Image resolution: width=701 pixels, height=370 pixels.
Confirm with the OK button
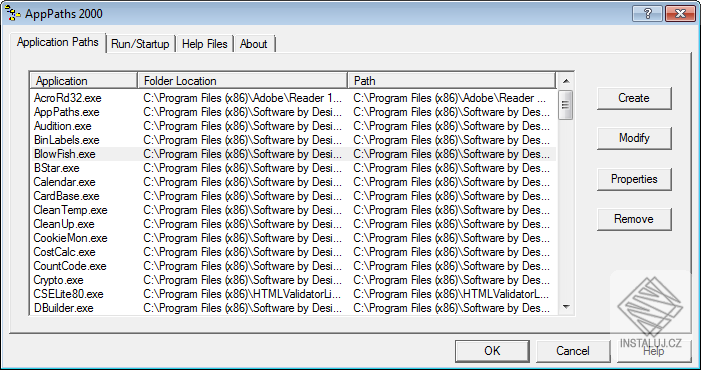[492, 351]
